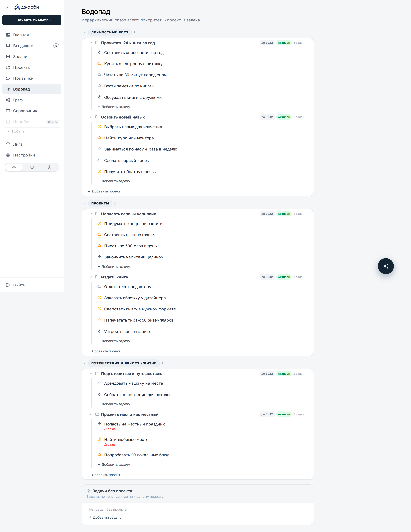Click folder icon of Освоить новый навык project
411x532 pixels.
(x=97, y=117)
